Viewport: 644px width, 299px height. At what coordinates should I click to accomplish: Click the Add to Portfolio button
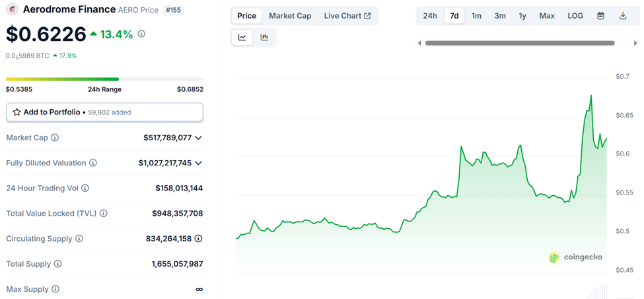(x=104, y=112)
